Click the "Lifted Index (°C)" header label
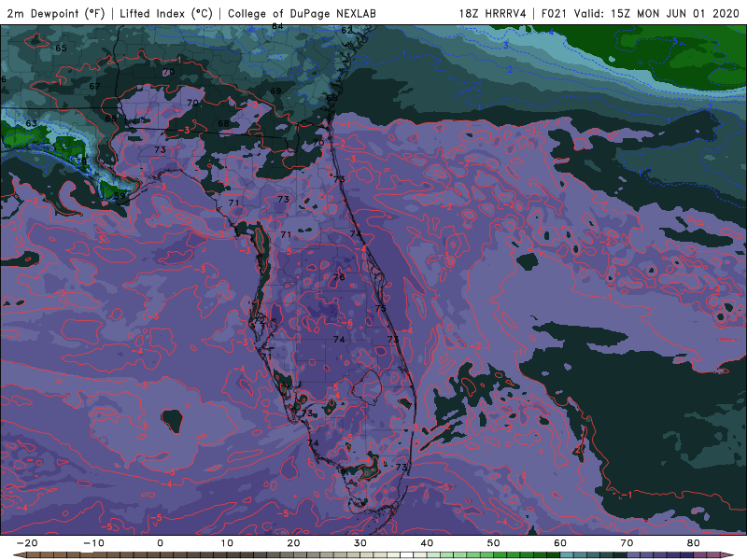Image resolution: width=747 pixels, height=560 pixels. pos(166,14)
